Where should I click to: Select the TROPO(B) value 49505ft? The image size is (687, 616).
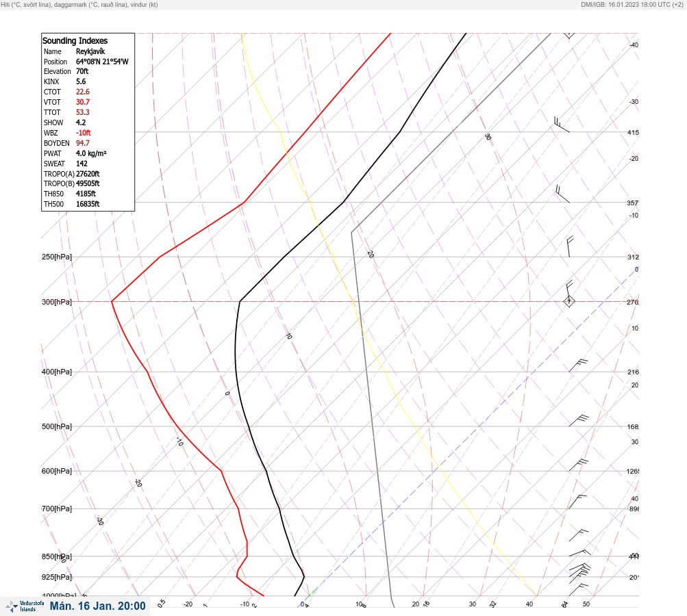pyautogui.click(x=88, y=183)
